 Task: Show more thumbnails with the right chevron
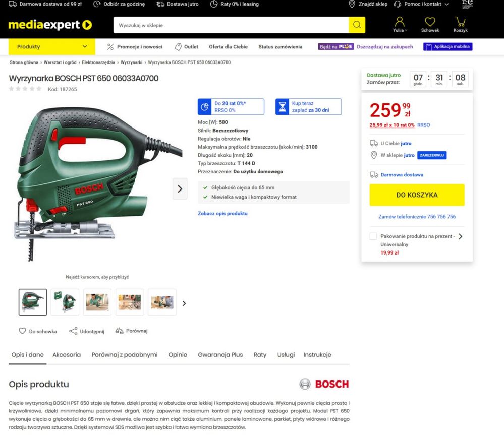pos(184,303)
